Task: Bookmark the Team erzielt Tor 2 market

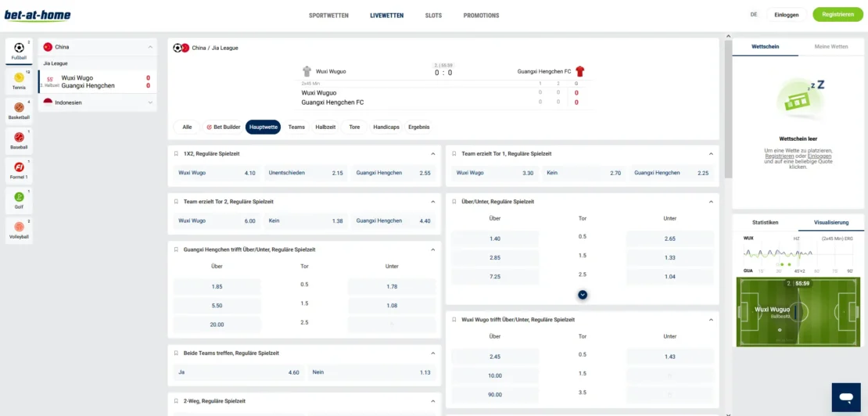Action: click(x=176, y=202)
